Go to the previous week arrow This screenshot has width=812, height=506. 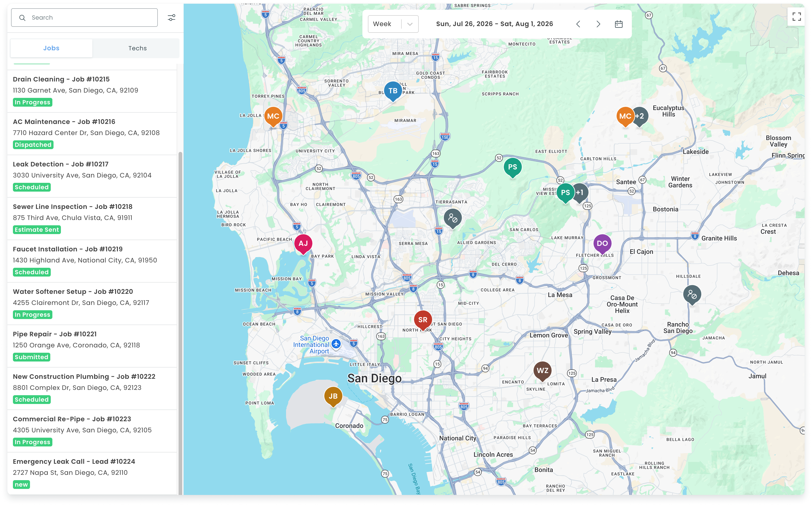pos(578,24)
